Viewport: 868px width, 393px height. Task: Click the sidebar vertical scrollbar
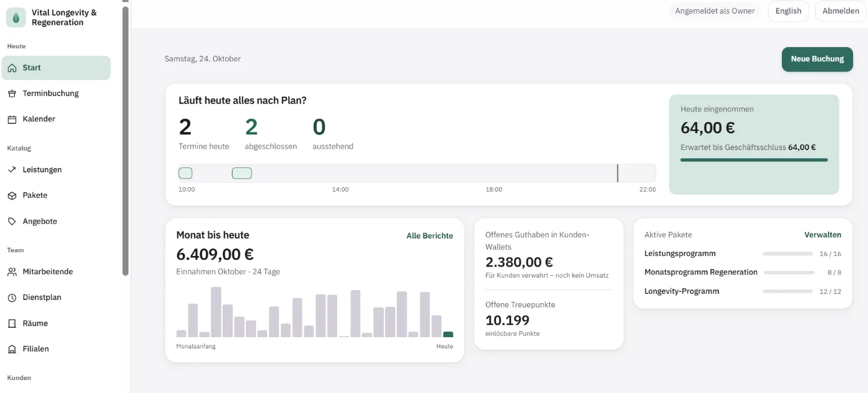126,141
